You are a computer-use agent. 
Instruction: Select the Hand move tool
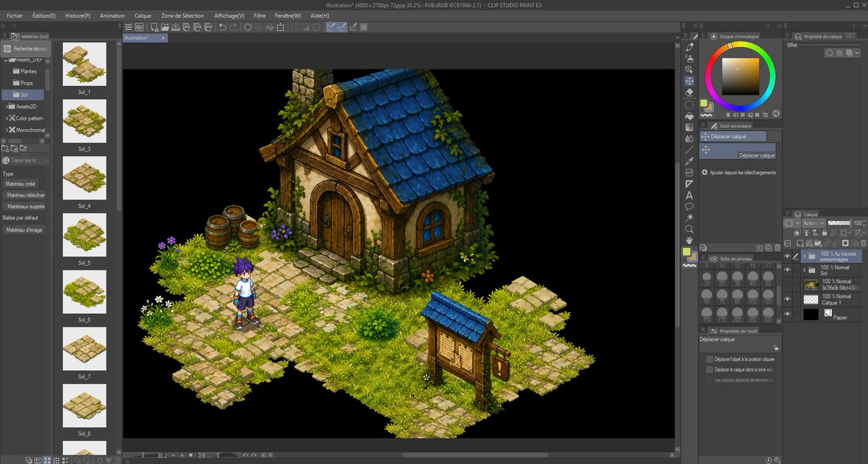[689, 241]
